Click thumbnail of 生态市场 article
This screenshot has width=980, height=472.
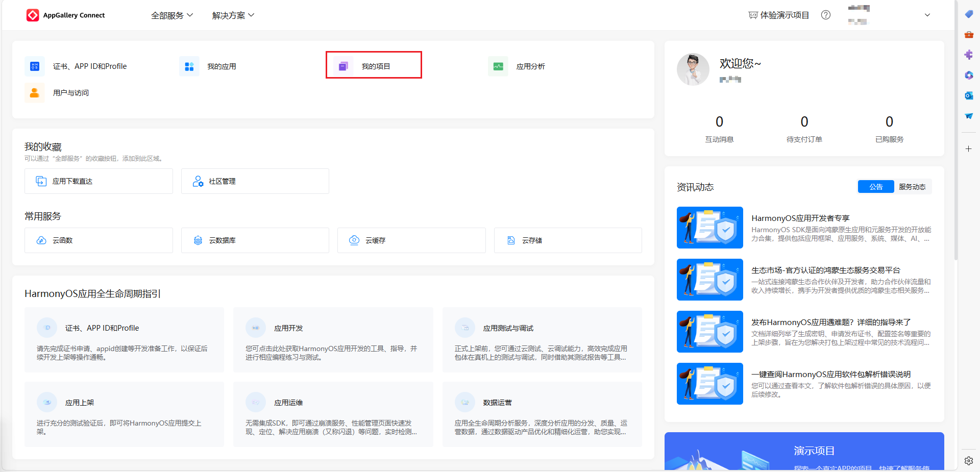[x=710, y=280]
